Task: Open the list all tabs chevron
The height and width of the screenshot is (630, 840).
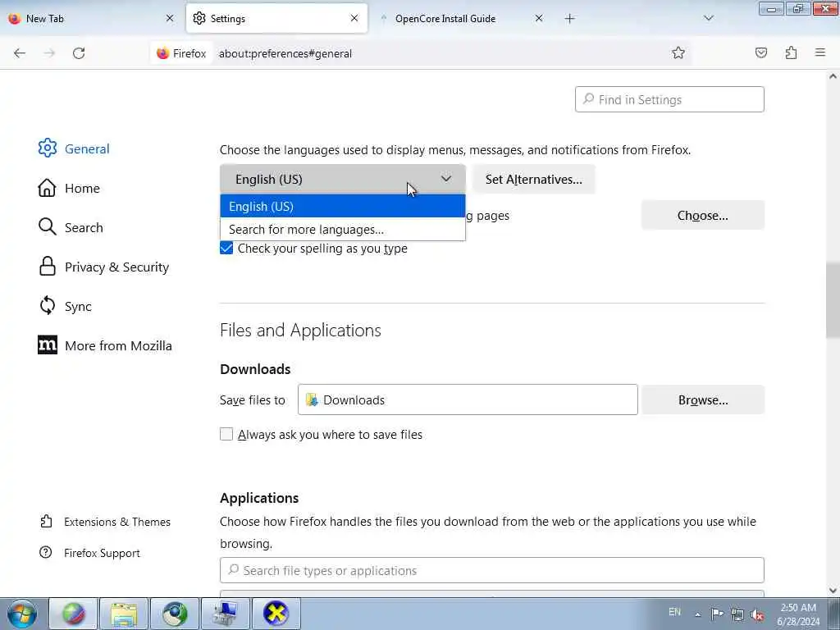Action: coord(709,19)
